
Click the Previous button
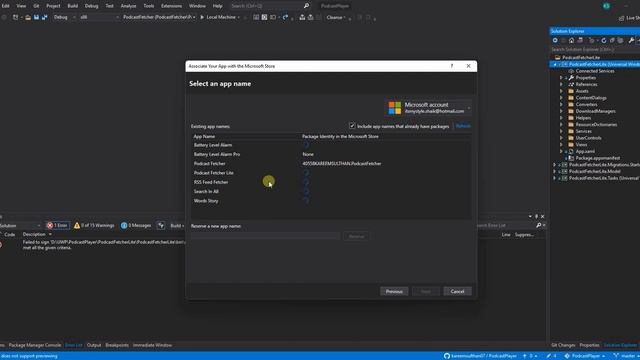[x=394, y=291]
